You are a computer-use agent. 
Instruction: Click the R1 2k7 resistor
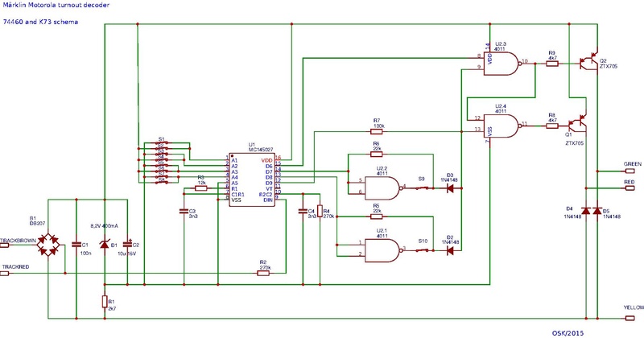(104, 302)
